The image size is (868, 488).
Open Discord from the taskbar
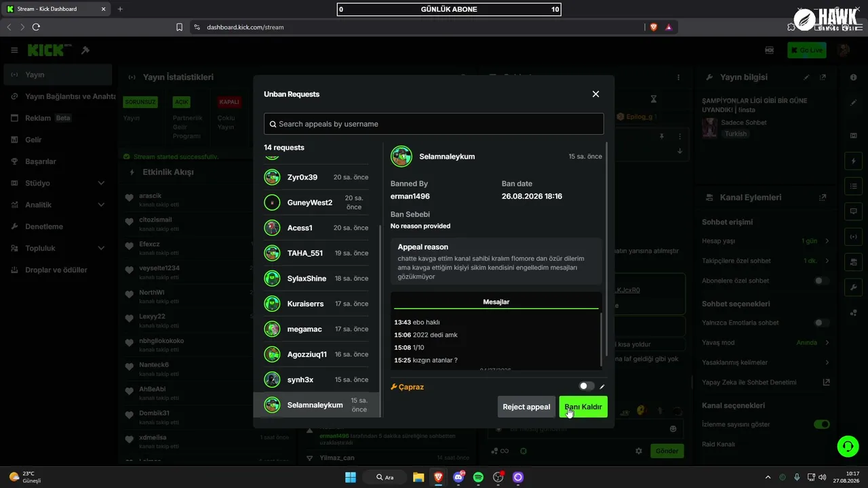point(458,477)
